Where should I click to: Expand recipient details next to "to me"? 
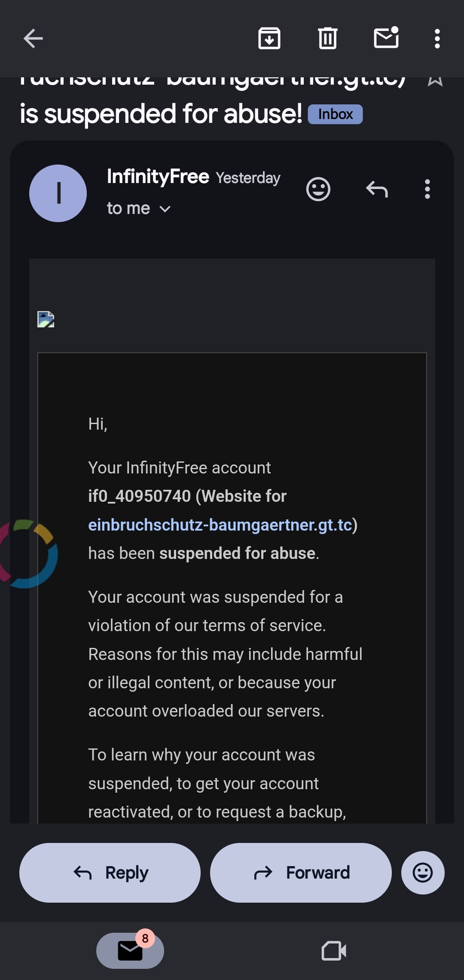point(165,209)
